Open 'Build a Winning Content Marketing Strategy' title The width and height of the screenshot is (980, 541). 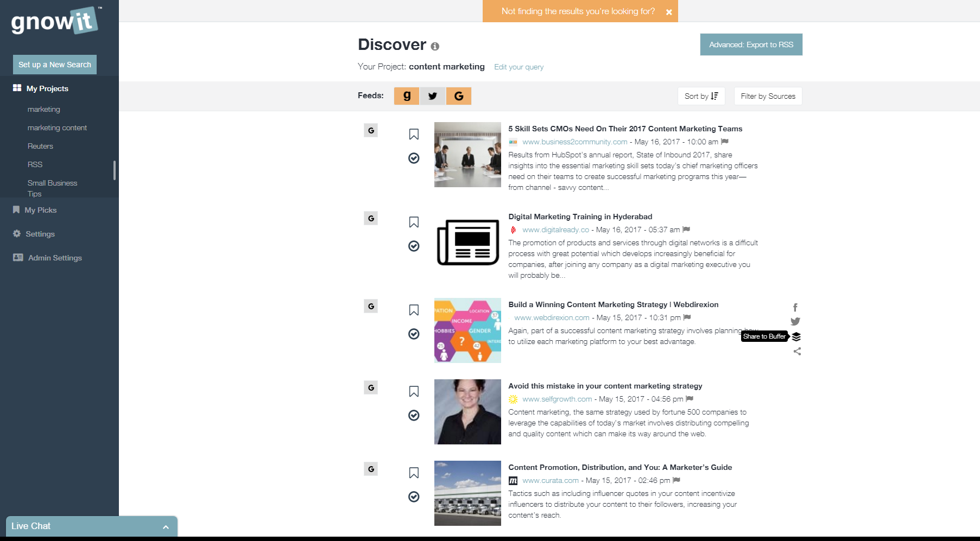click(613, 304)
